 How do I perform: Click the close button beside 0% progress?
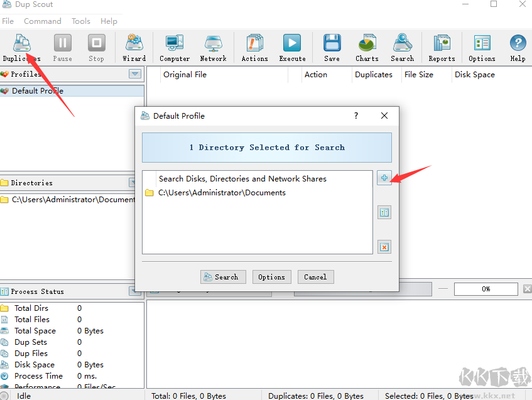(x=527, y=289)
